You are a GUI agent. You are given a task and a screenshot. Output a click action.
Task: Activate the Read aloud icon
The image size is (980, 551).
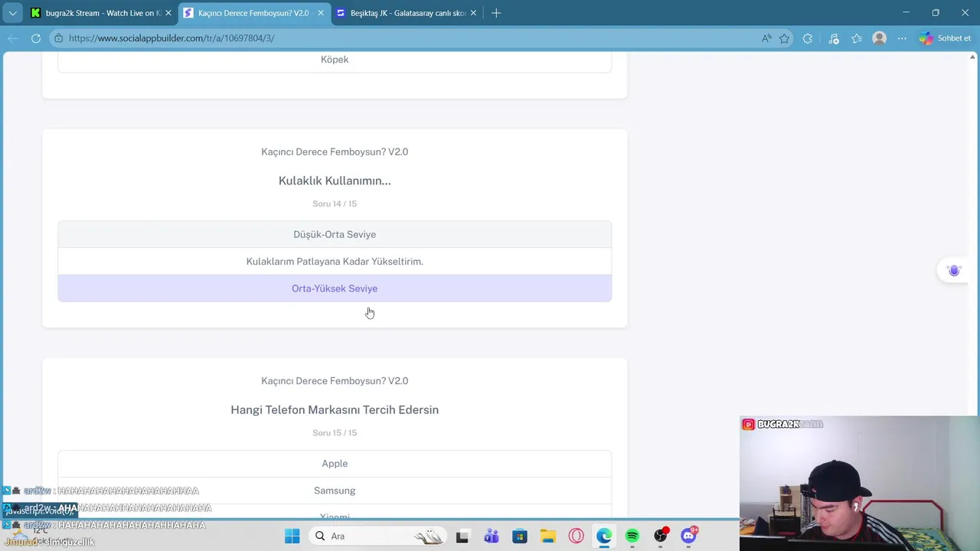(x=766, y=38)
